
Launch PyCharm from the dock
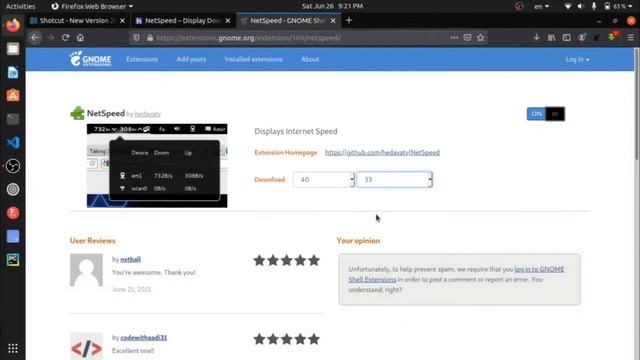(x=13, y=260)
